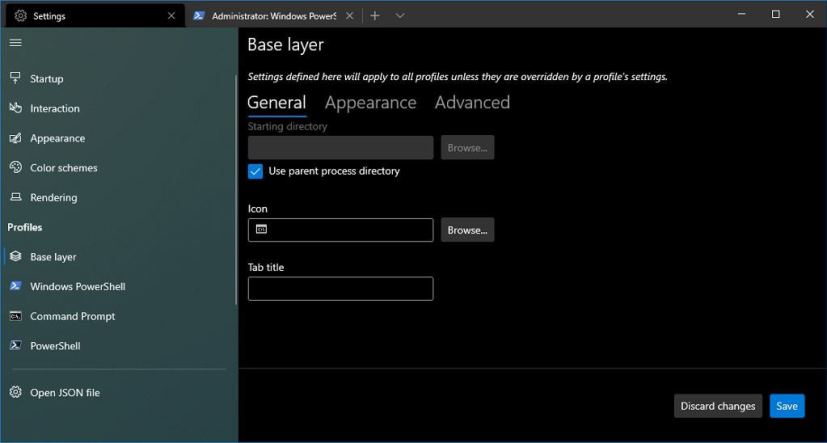
Task: Close the Administrator PowerShell tab
Action: [349, 16]
